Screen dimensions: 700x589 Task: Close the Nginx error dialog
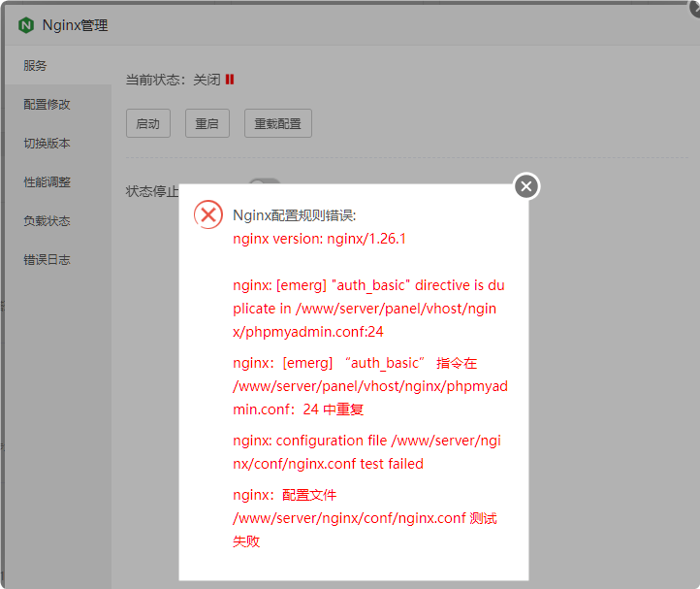tap(526, 186)
